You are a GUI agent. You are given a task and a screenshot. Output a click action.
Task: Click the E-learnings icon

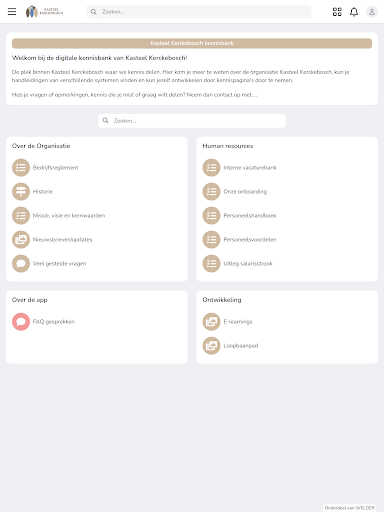(x=211, y=322)
